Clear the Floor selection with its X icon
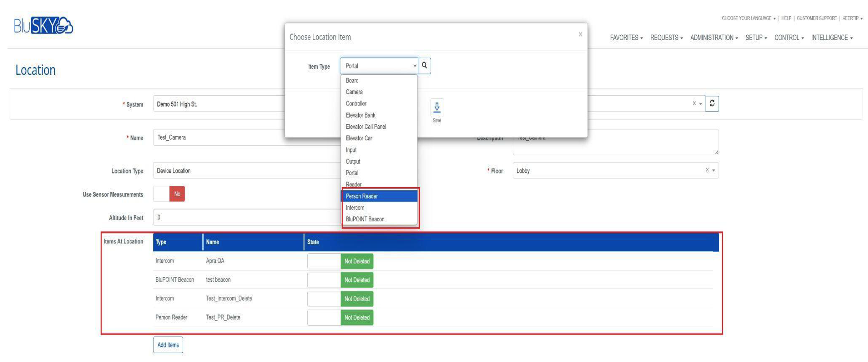 pyautogui.click(x=707, y=170)
